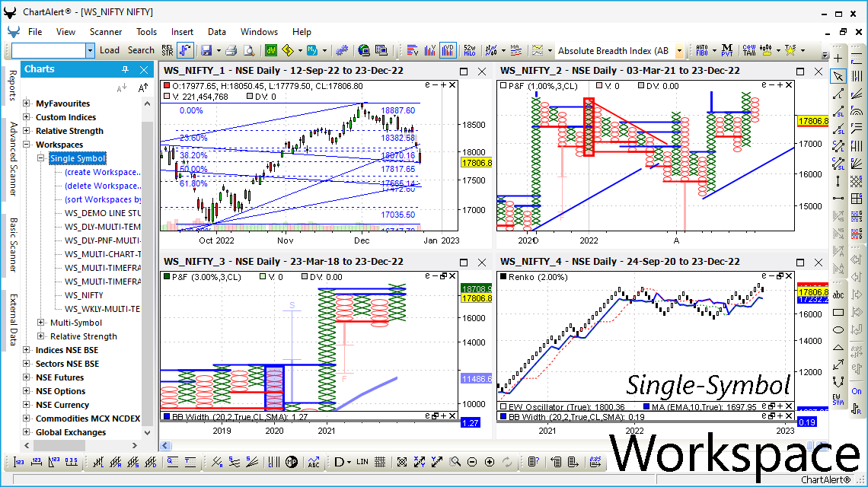Collapse the Workspaces tree node
The width and height of the screenshot is (868, 487).
click(26, 145)
